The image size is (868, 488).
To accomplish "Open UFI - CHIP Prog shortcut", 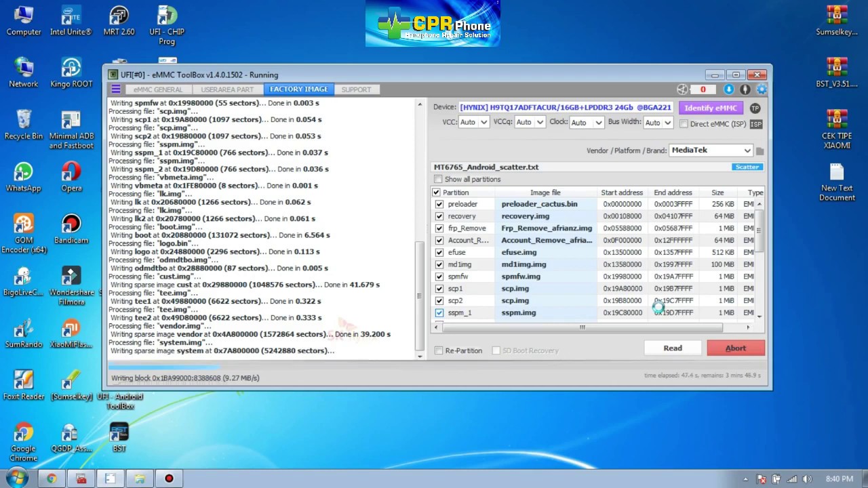I will pos(167,26).
